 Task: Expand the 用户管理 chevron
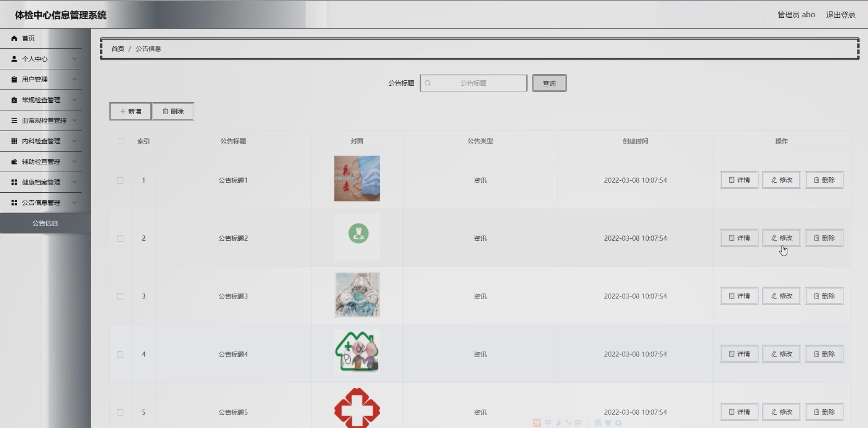[x=75, y=79]
